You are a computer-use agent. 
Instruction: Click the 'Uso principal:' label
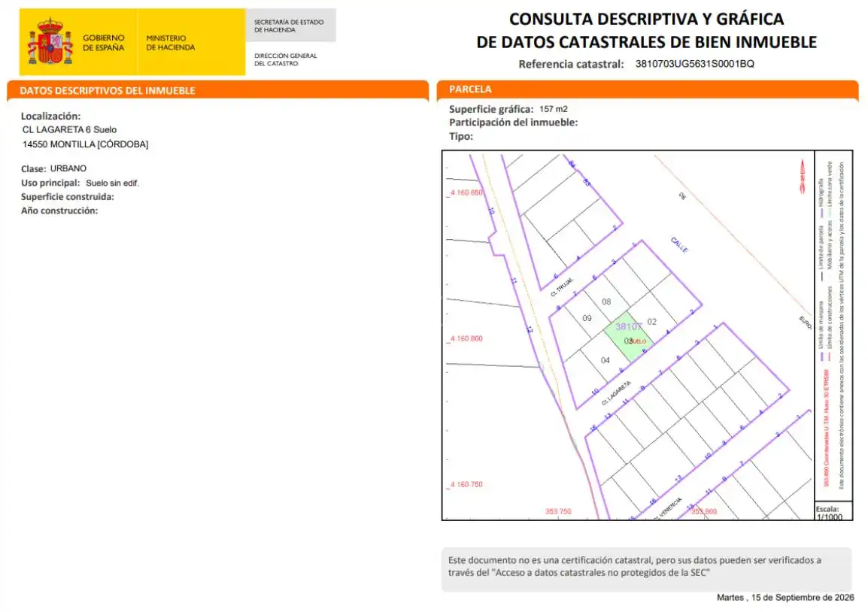coord(50,183)
